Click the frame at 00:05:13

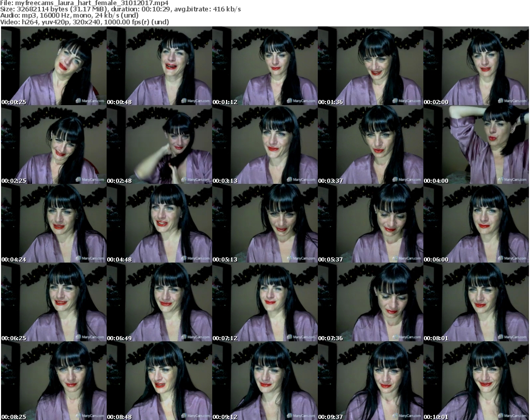click(265, 224)
